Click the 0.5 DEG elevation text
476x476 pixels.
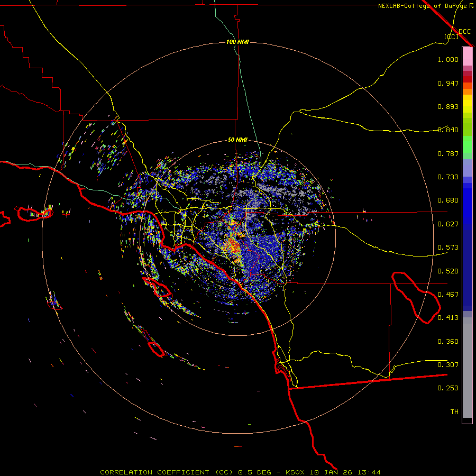click(254, 472)
